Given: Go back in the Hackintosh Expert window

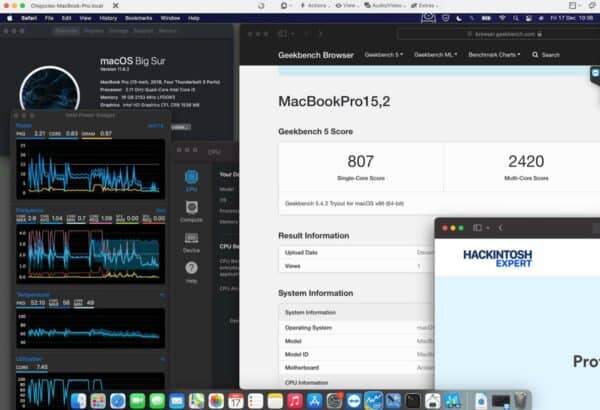Looking at the screenshot, I should click(x=501, y=228).
